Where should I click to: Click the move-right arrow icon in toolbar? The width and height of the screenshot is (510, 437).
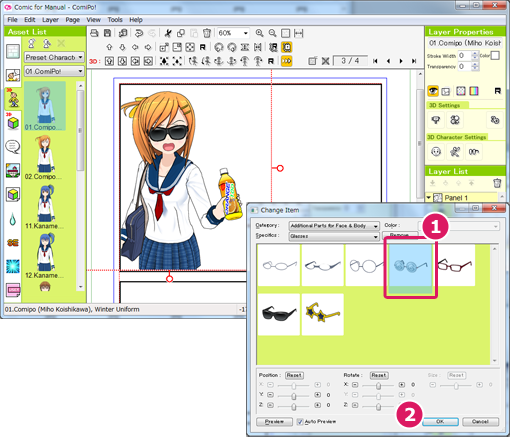click(148, 47)
